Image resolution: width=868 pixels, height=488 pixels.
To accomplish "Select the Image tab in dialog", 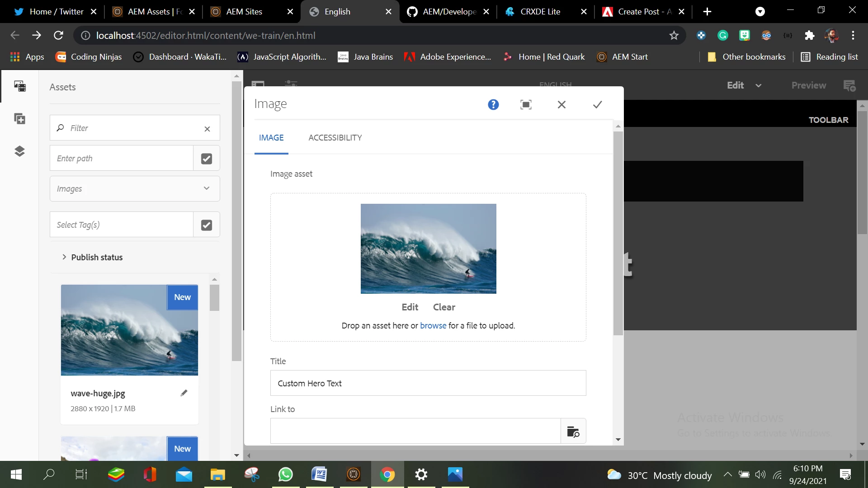I will point(271,138).
